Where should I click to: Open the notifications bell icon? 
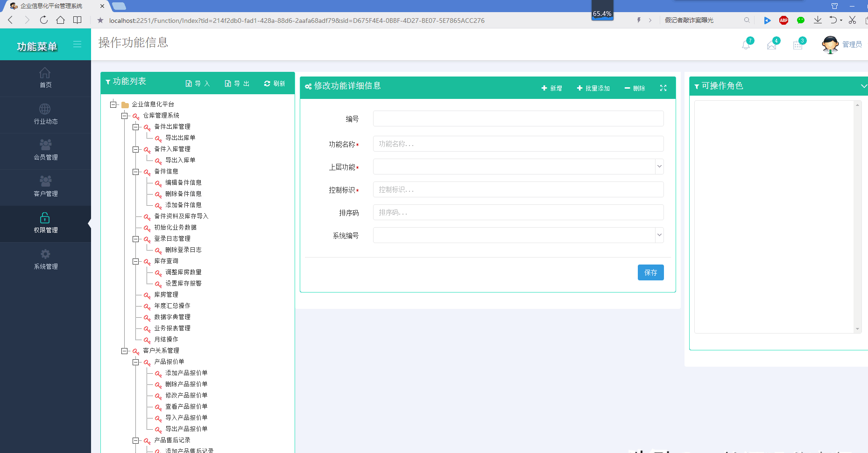pos(746,45)
